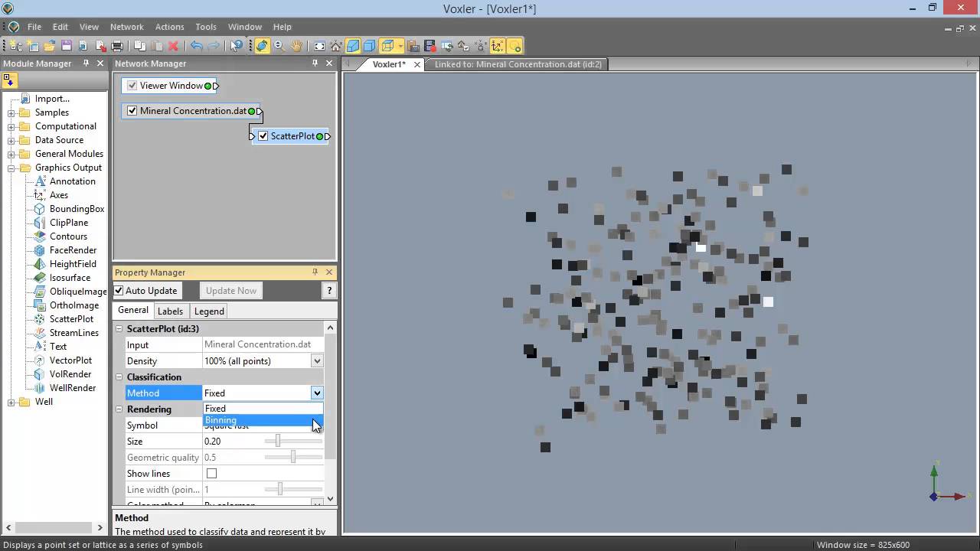Screen dimensions: 980x551
Task: Click the Module Manager lightning folder icon
Action: [10, 80]
